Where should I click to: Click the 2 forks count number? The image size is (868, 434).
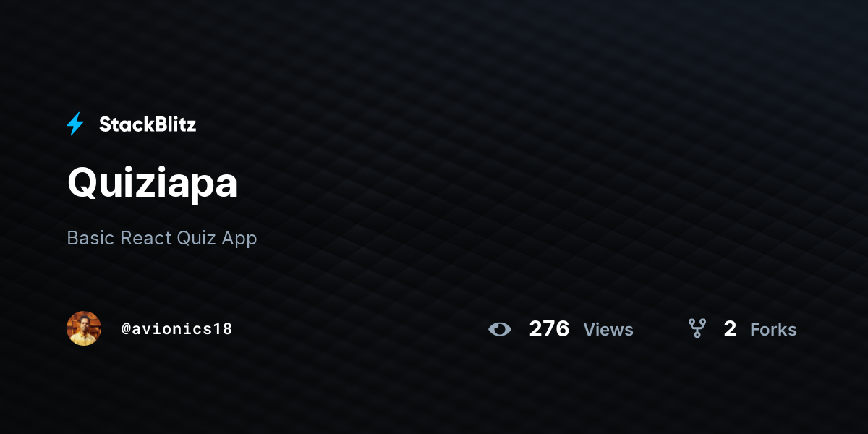coord(730,329)
